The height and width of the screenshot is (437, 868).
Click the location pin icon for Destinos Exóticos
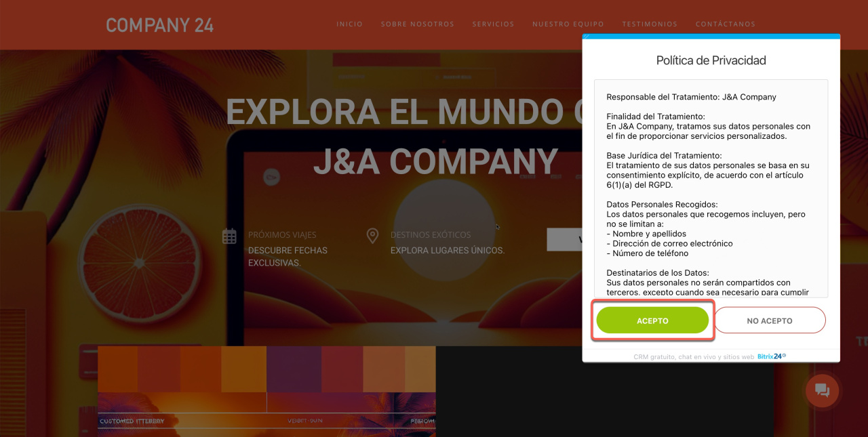(372, 236)
